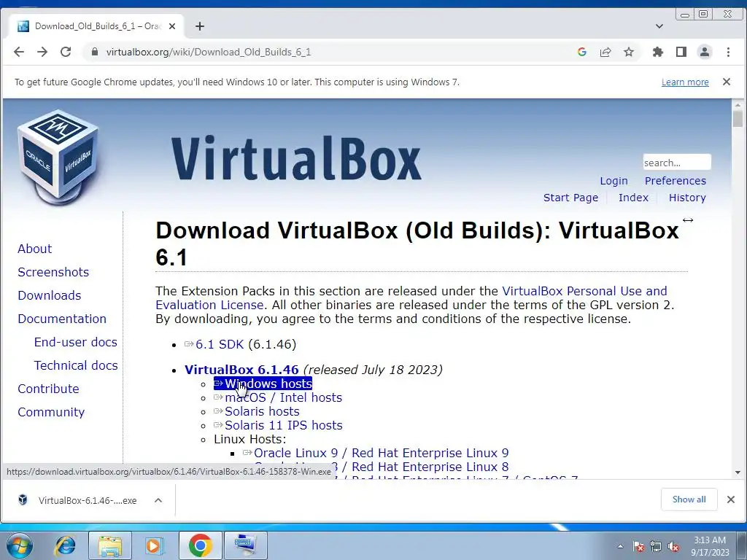This screenshot has width=747, height=560.
Task: Click the page vertical scrollbar thumb
Action: 738,118
